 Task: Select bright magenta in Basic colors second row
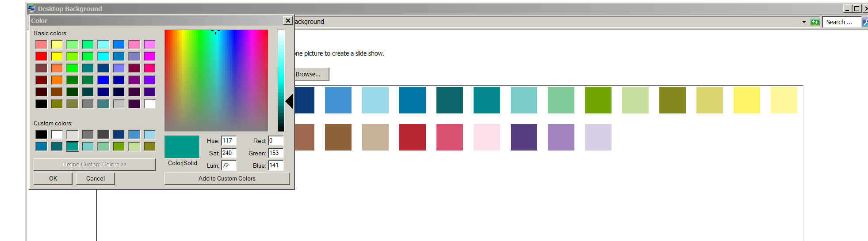[x=149, y=56]
